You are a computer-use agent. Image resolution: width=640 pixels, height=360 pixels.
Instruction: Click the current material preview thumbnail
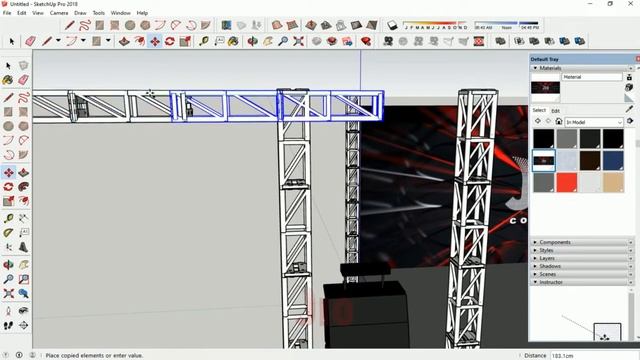545,87
